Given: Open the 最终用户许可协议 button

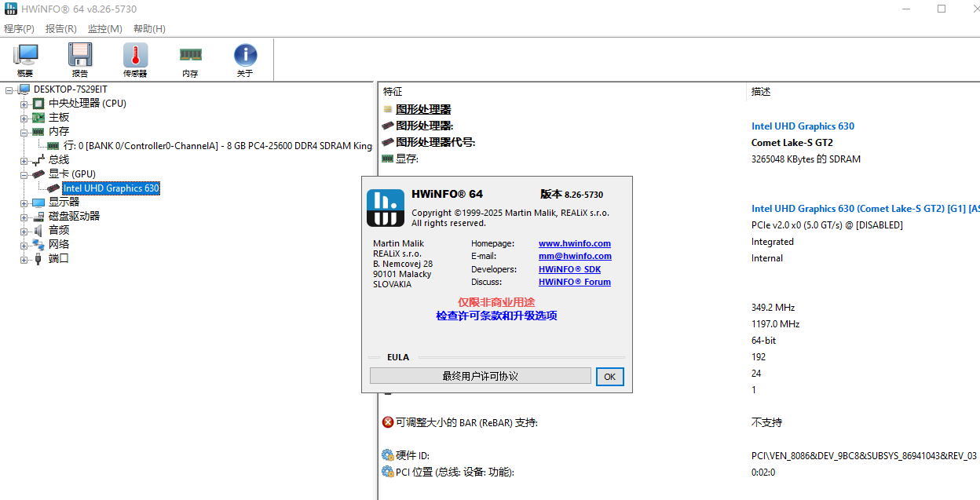Looking at the screenshot, I should coord(481,376).
